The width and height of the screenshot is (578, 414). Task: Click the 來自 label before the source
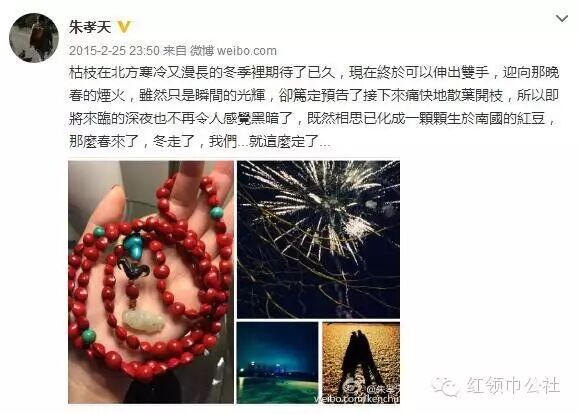(175, 51)
